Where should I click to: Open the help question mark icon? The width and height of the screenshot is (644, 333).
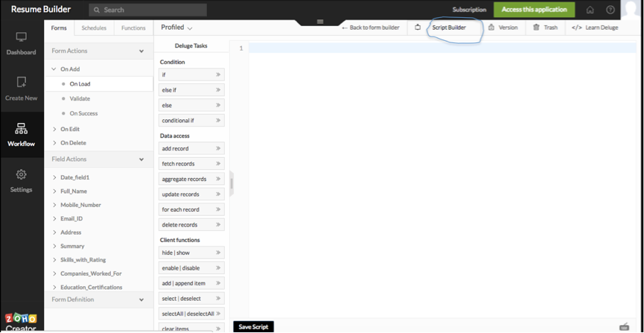tap(610, 10)
